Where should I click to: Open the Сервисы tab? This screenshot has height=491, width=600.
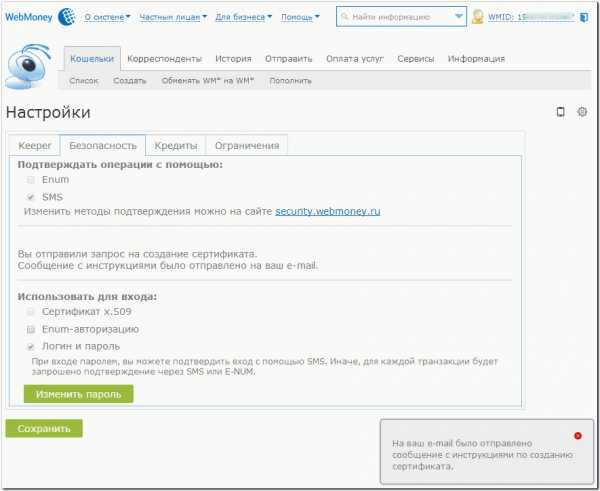(416, 59)
